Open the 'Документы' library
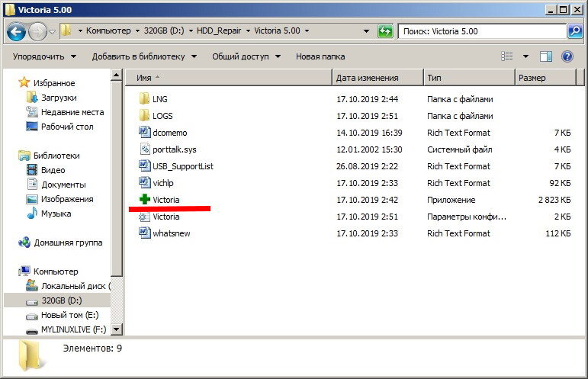588x379 pixels. click(x=63, y=185)
